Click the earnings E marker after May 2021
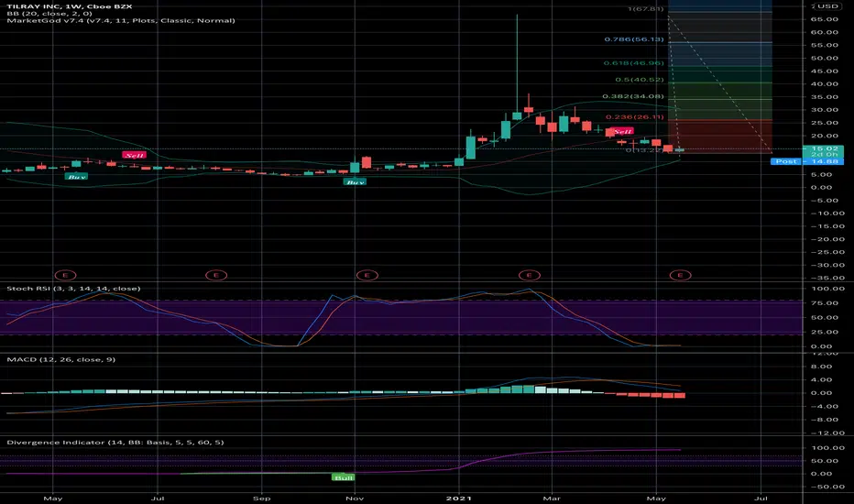The width and height of the screenshot is (854, 504). pos(680,275)
